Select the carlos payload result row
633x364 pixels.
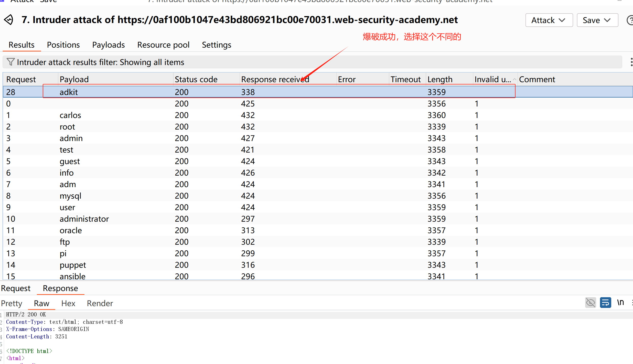click(x=70, y=115)
